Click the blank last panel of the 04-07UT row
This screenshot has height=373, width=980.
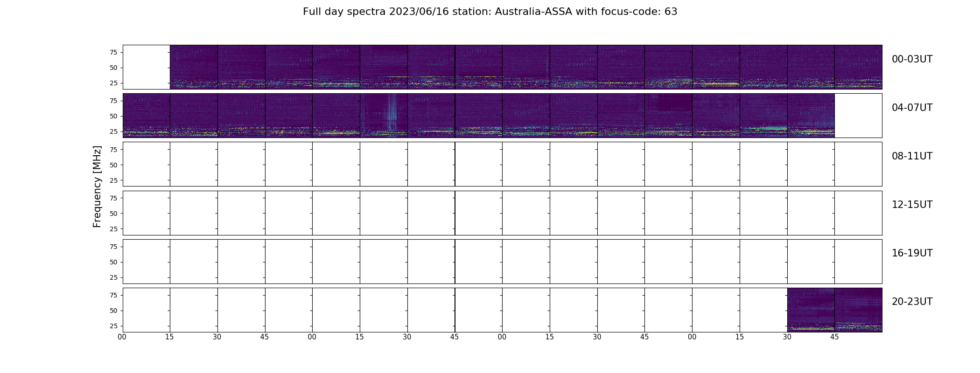pyautogui.click(x=858, y=115)
